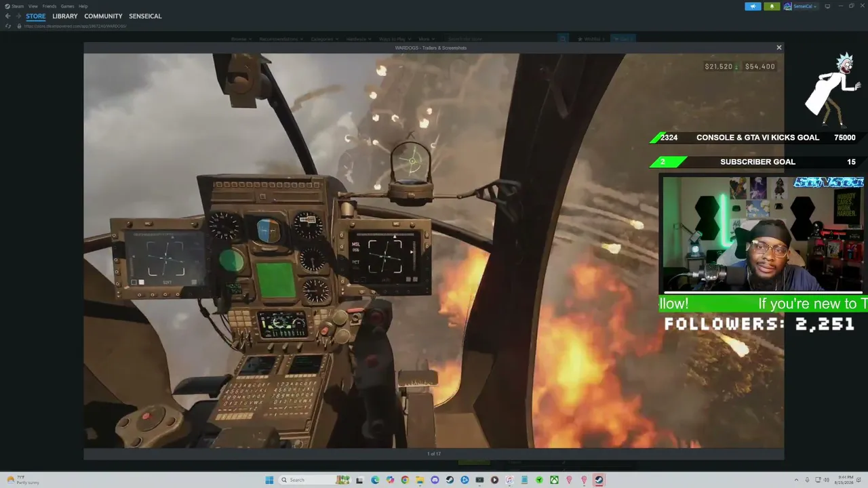Open the Steam menu
Image resolution: width=868 pixels, height=488 pixels.
pos(14,6)
